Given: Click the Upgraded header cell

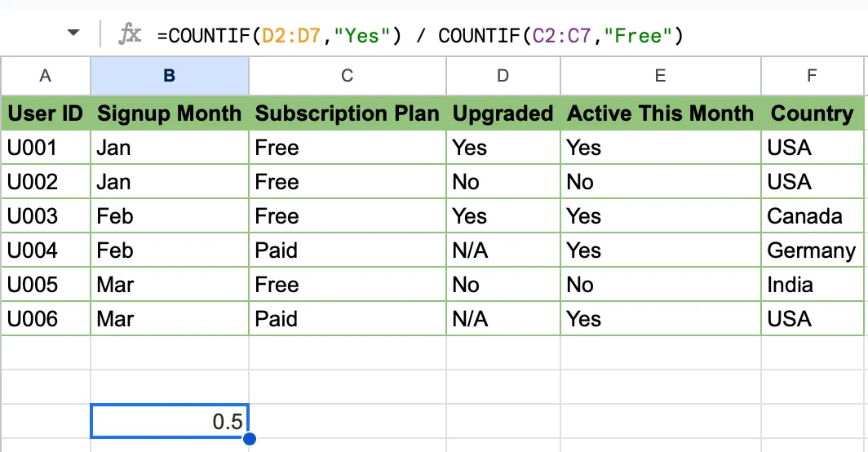Looking at the screenshot, I should (x=503, y=113).
